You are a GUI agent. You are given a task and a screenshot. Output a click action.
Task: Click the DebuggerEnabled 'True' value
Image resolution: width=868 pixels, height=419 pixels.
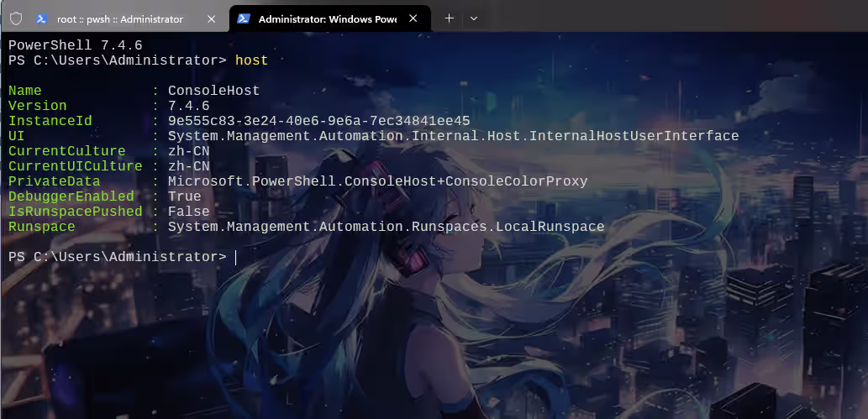[184, 196]
